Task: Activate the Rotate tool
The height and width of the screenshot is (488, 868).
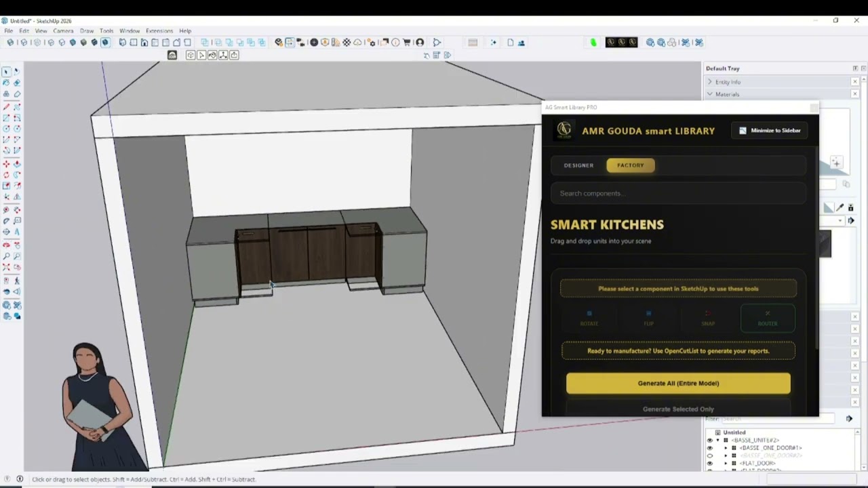Action: tap(6, 175)
